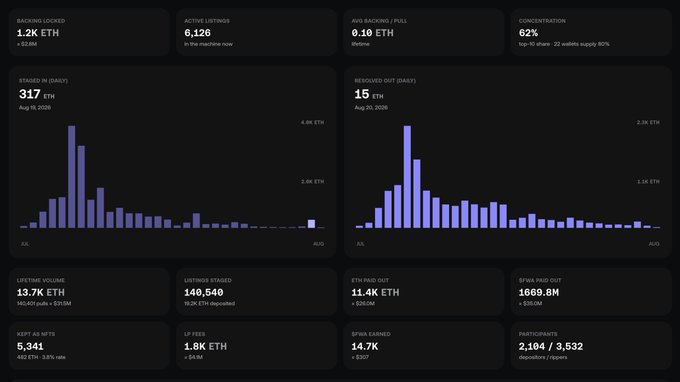680x382 pixels.
Task: Select the '140,540' value
Action: pyautogui.click(x=204, y=293)
